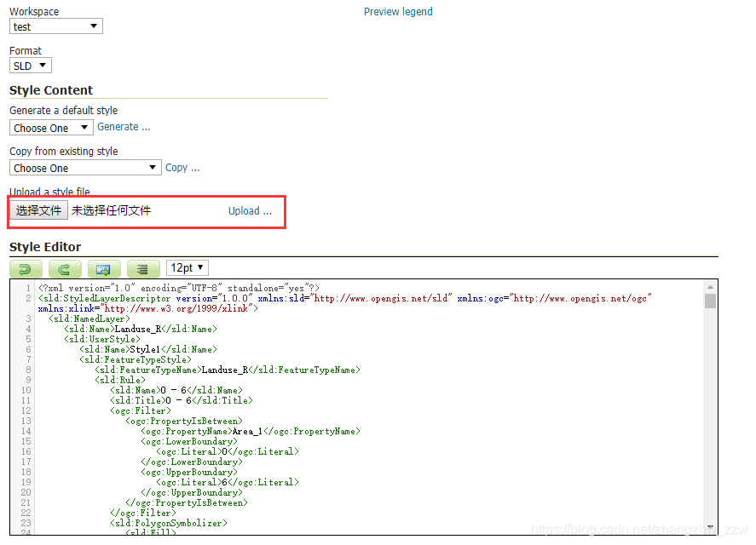Viewport: 756px width, 545px height.
Task: Click the vertical scrollbar thumb in editor
Action: (x=710, y=301)
